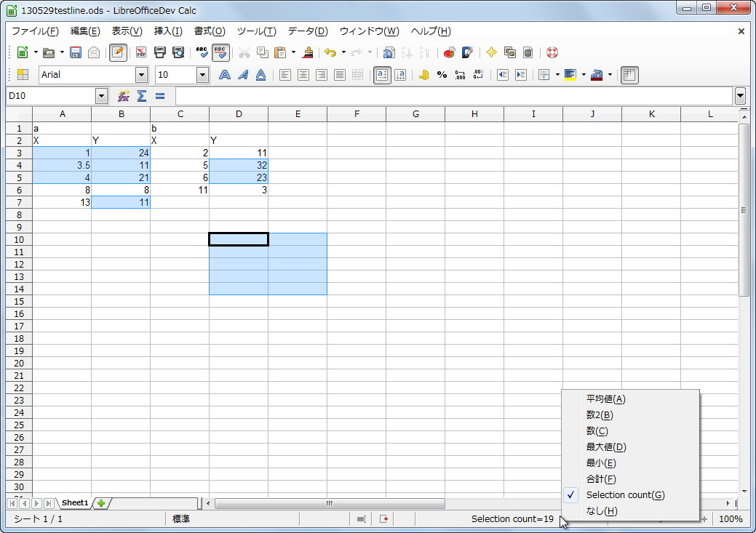Open the Styles and Formatting window
This screenshot has height=533, width=756.
pyautogui.click(x=23, y=75)
